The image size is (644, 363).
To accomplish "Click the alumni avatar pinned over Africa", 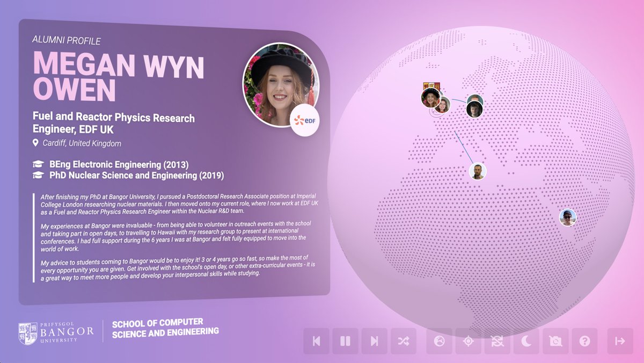I will point(477,171).
